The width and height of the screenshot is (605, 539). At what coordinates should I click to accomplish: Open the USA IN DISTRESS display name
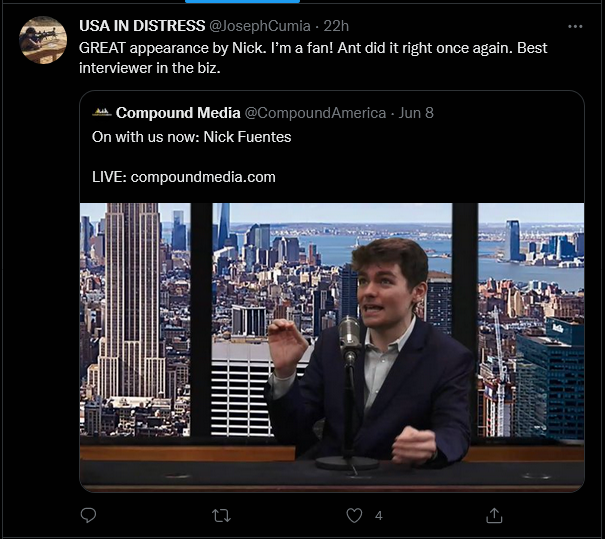[142, 26]
